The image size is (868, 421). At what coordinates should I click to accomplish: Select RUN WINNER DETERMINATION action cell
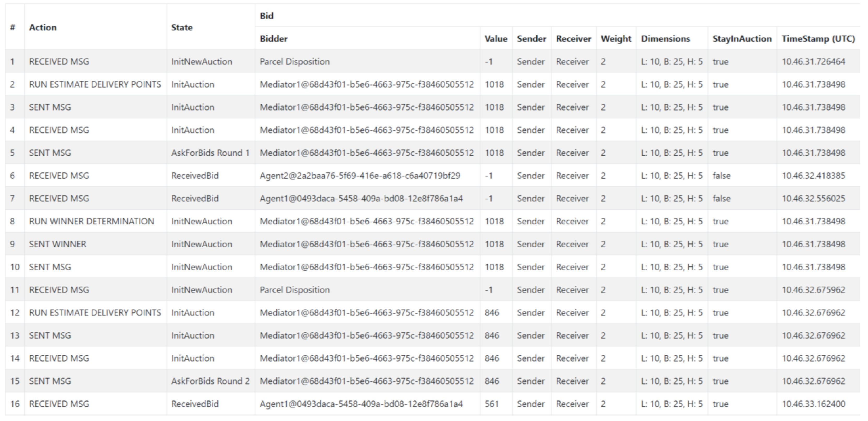(91, 221)
